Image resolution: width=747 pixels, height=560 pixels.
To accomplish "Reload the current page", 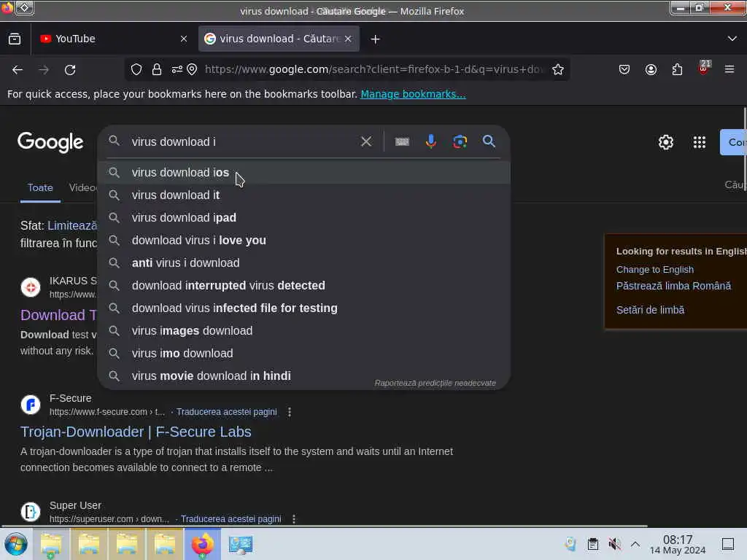I will click(x=70, y=70).
